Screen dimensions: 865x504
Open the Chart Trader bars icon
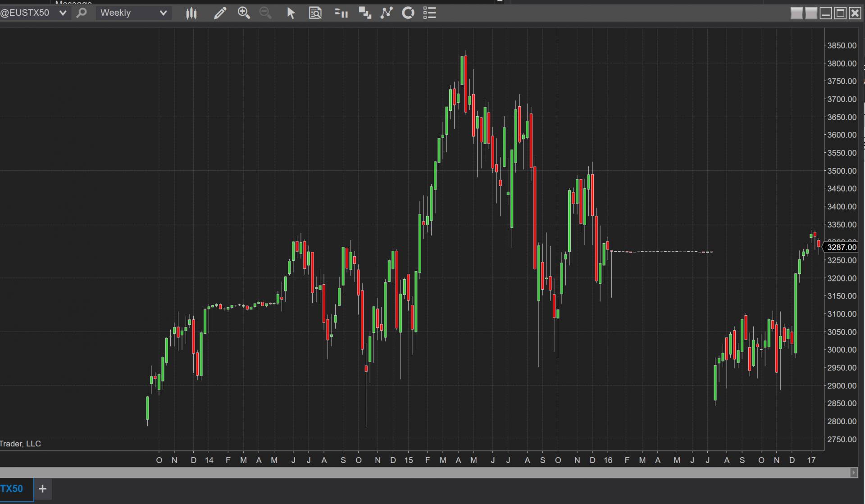[341, 13]
